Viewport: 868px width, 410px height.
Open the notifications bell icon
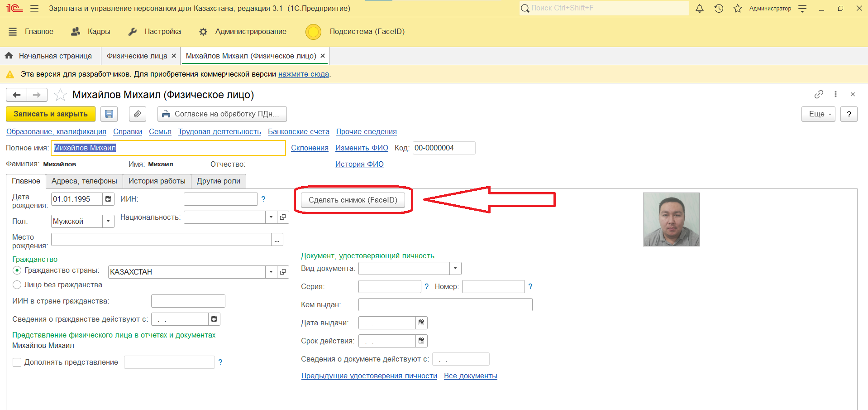(700, 9)
